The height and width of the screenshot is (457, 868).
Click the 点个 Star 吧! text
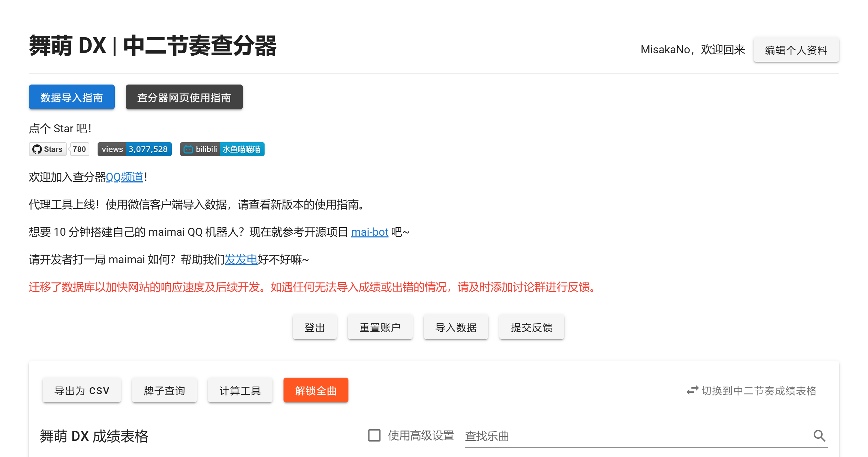pos(60,129)
